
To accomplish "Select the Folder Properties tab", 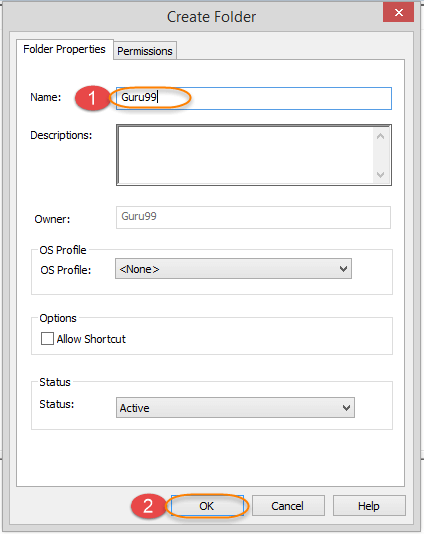I will click(64, 49).
